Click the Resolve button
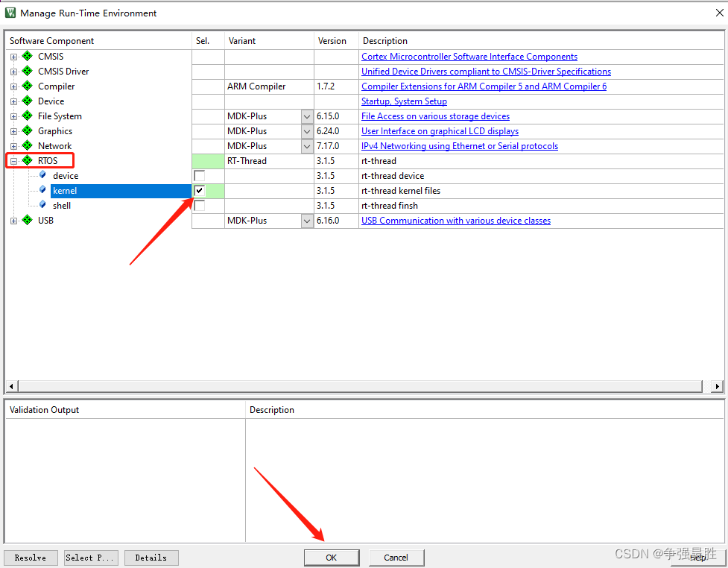 (x=30, y=558)
